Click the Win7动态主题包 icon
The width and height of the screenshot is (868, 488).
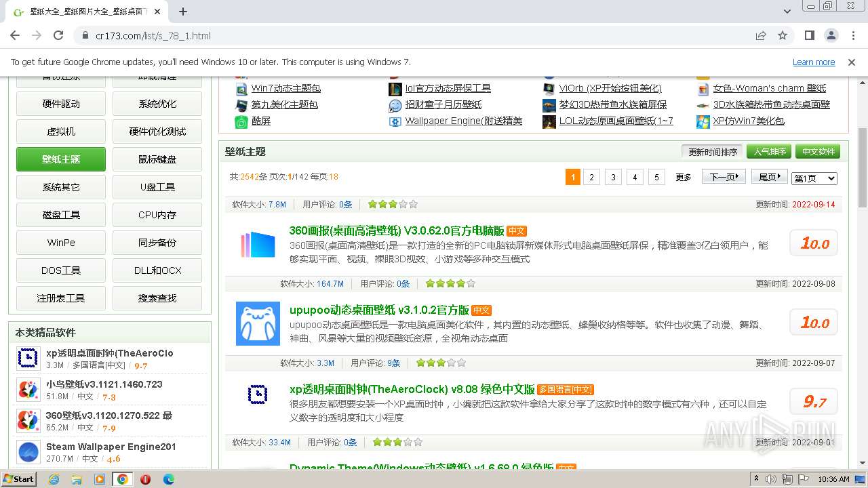click(x=241, y=89)
